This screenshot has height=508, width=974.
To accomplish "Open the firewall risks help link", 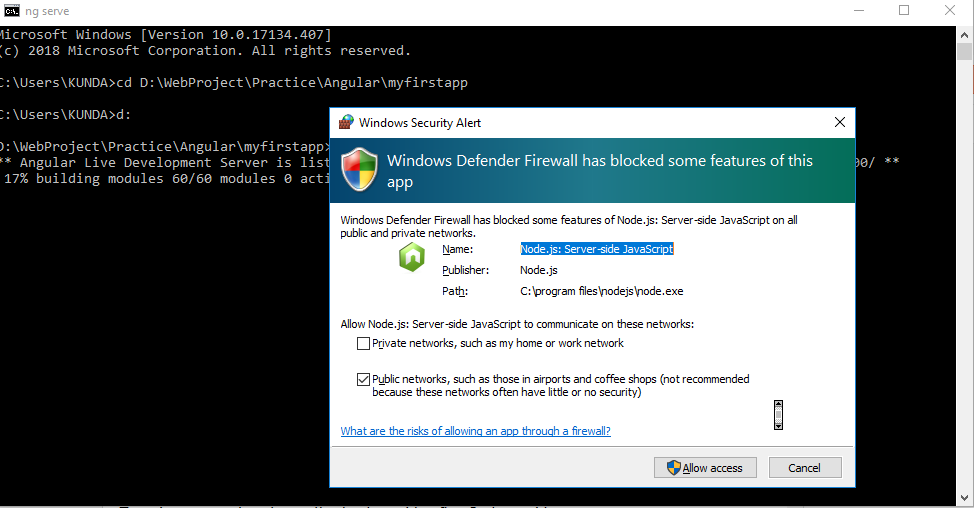I will pyautogui.click(x=475, y=432).
